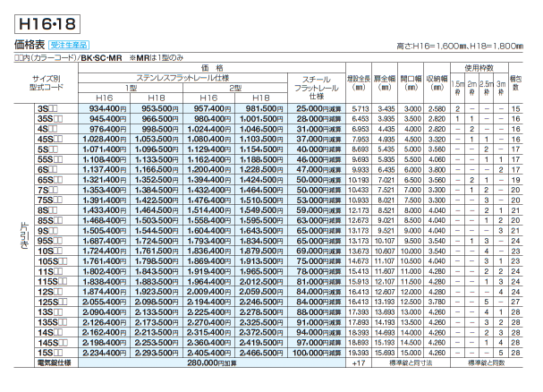Select row code 15S
The image size is (543, 392).
(x=50, y=353)
